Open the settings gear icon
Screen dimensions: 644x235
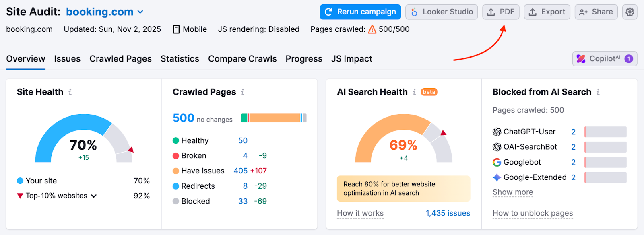(630, 12)
